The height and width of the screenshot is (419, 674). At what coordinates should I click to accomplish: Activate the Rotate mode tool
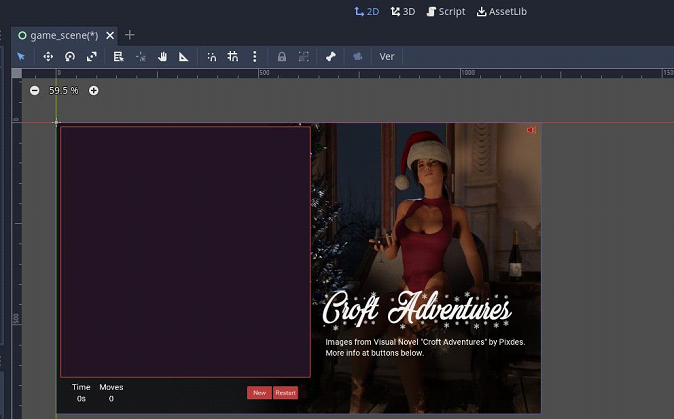(70, 56)
